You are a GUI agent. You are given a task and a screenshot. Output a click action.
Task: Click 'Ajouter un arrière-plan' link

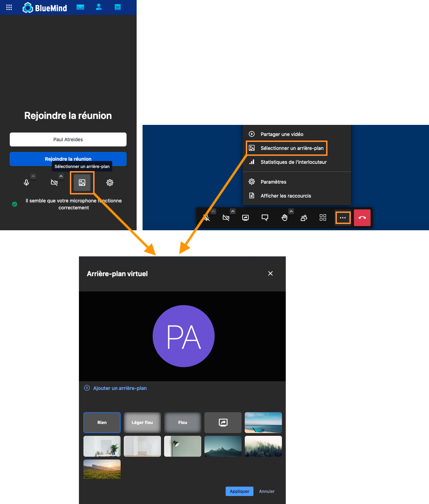coord(120,388)
